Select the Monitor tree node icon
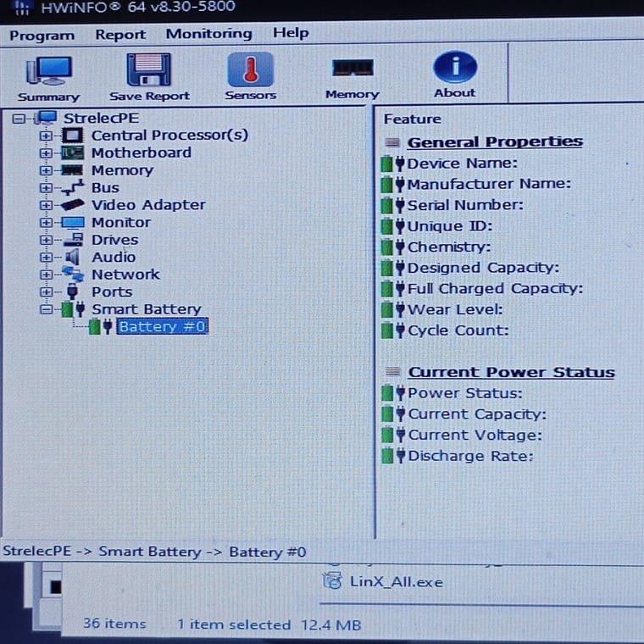 72,222
